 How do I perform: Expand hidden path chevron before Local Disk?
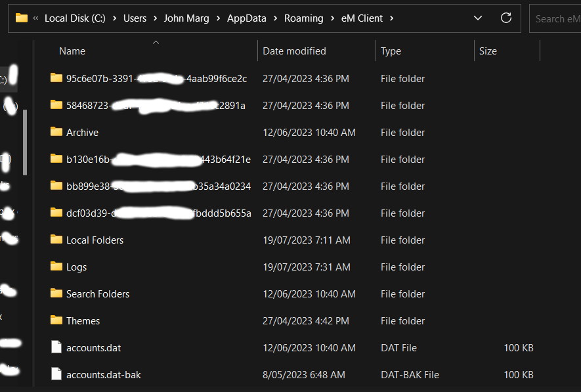[x=35, y=18]
